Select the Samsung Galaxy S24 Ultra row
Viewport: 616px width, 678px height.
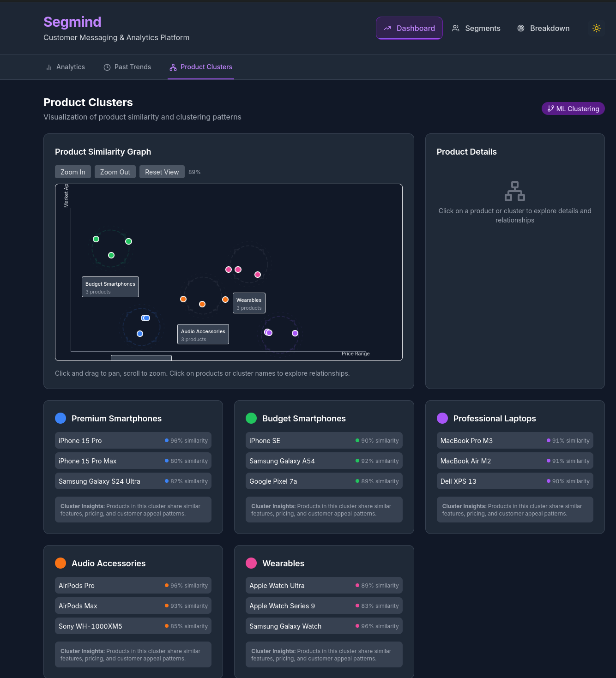pos(133,481)
